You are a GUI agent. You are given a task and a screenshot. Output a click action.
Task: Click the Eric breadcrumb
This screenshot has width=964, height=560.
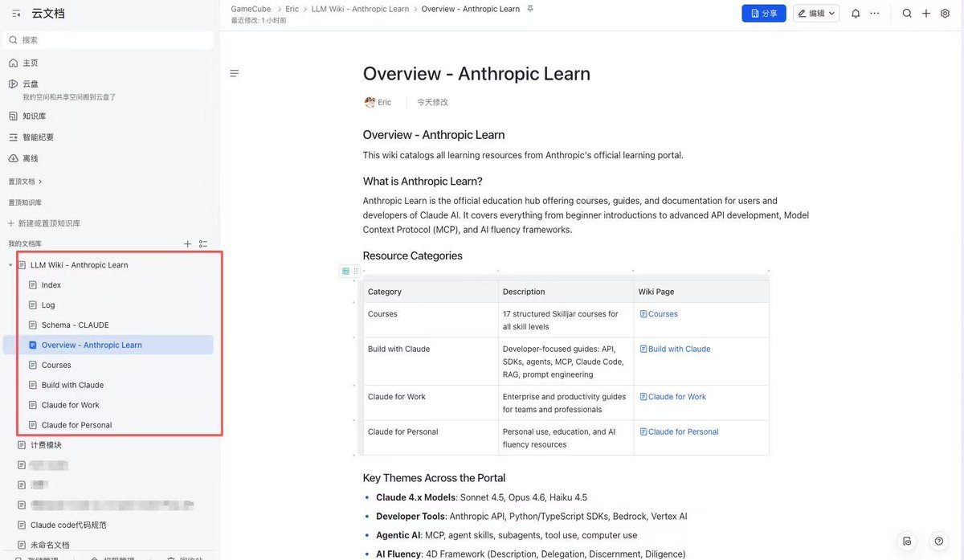tap(292, 9)
